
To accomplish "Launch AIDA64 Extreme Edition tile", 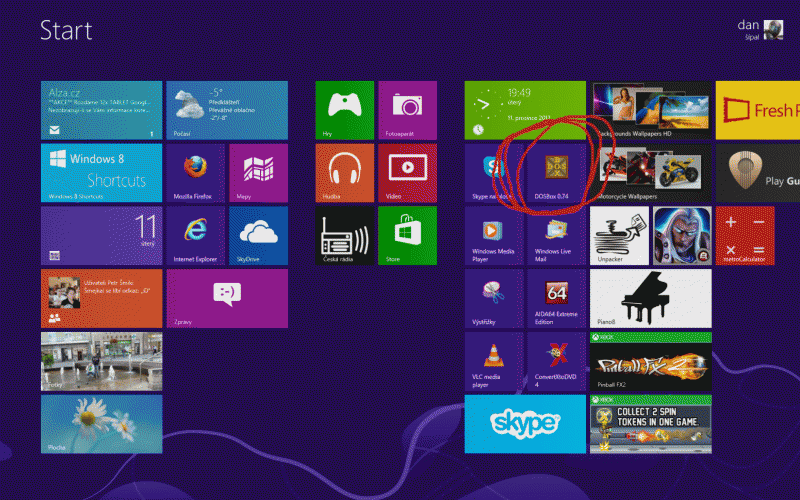I will (556, 298).
